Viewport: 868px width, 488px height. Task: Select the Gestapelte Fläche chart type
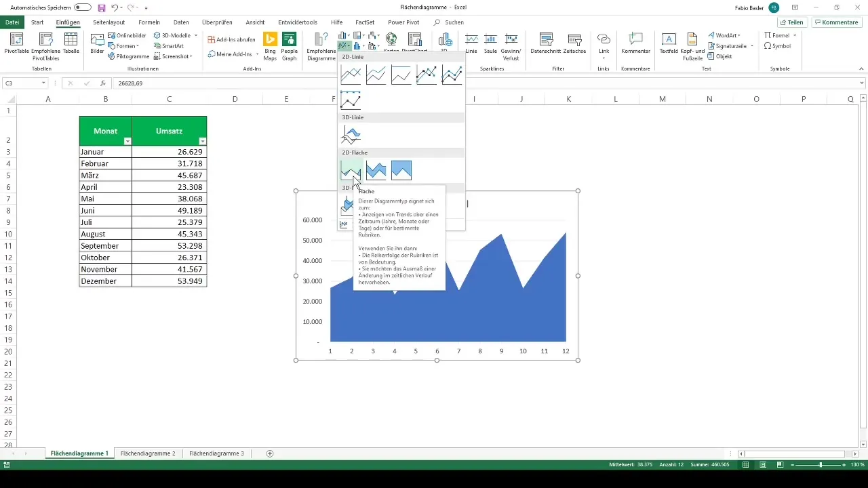click(x=376, y=170)
